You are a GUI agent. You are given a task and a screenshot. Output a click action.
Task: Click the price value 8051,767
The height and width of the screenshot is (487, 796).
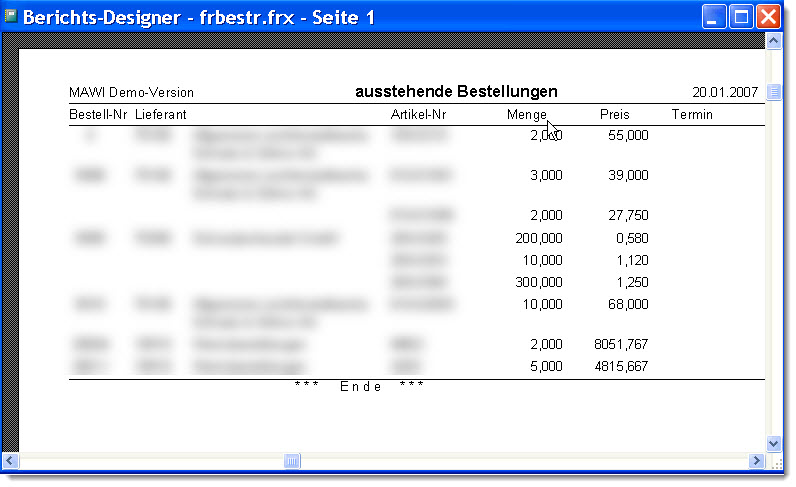click(621, 343)
